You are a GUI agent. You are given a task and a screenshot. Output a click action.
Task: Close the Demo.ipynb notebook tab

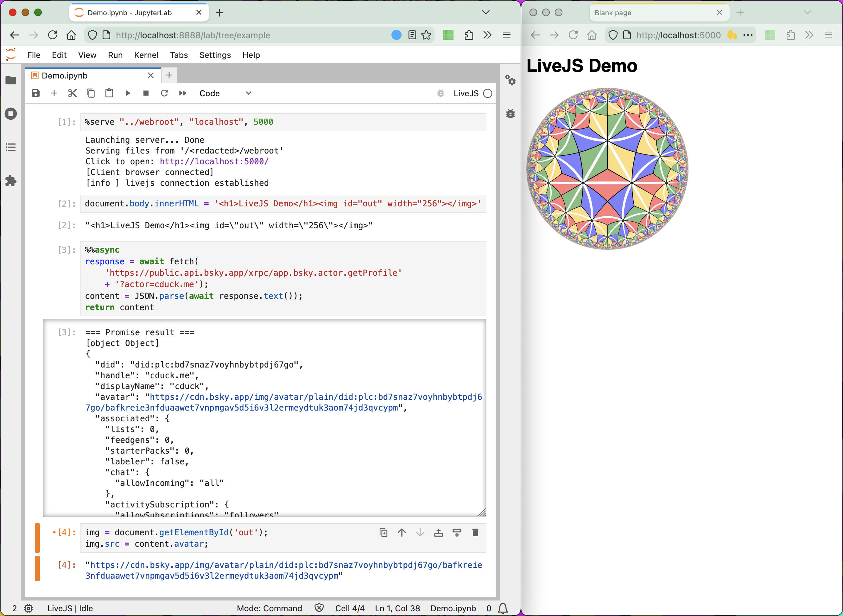pos(151,76)
